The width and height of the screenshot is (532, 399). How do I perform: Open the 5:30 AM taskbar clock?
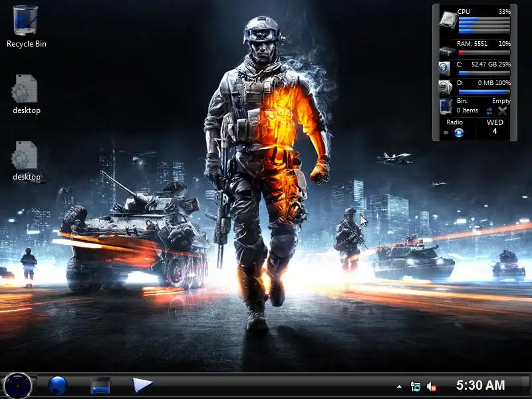tap(480, 385)
